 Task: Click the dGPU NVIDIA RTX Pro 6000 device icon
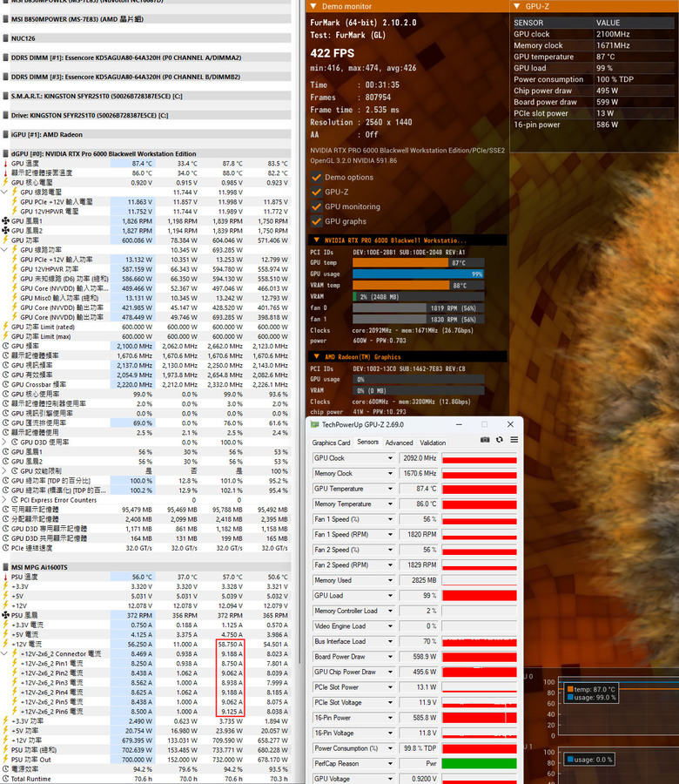6,153
